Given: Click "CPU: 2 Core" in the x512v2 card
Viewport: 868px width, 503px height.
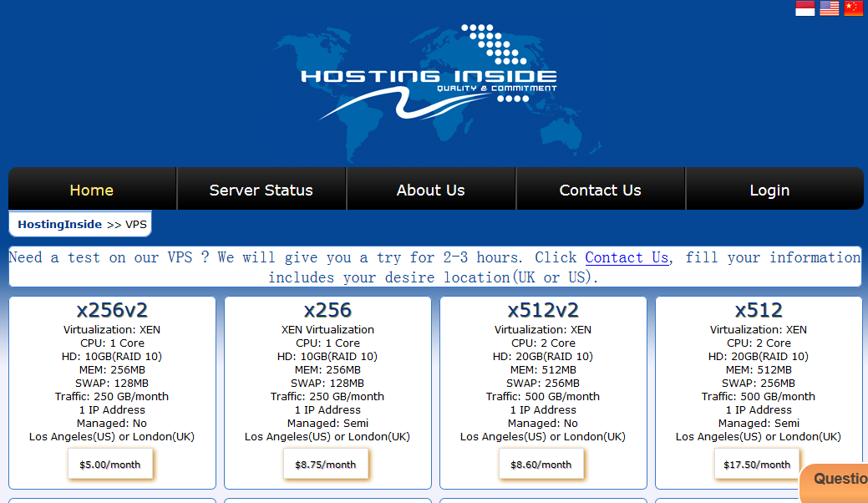Looking at the screenshot, I should click(543, 343).
